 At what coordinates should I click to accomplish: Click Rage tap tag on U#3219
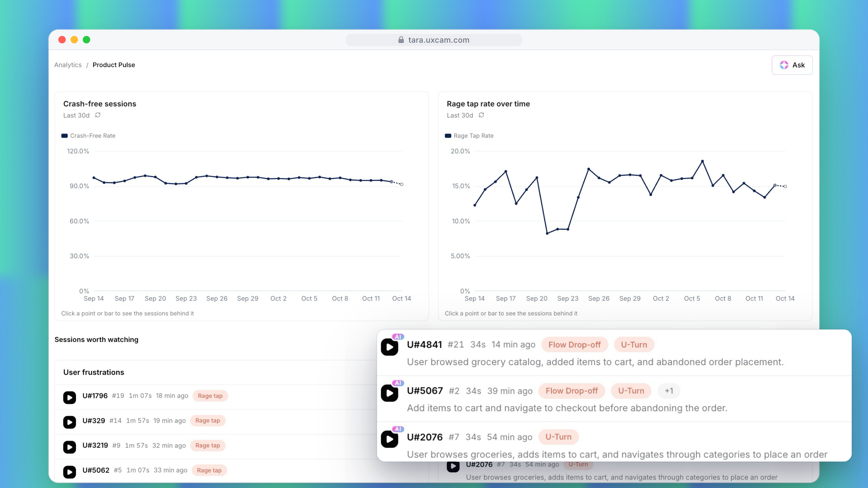[x=208, y=446]
